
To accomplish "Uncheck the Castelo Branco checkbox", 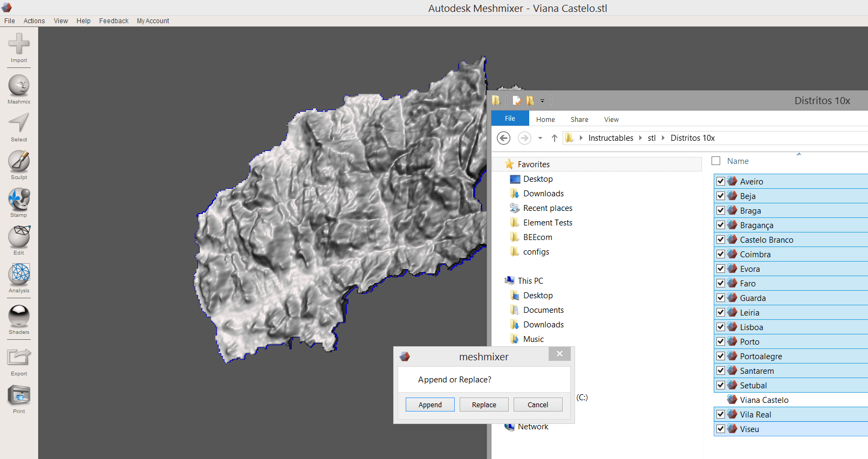I will 721,239.
